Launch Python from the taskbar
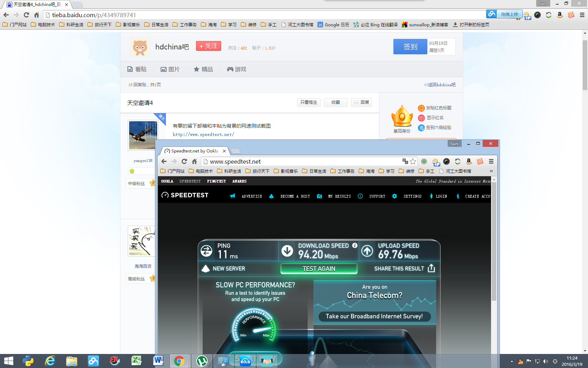The image size is (588, 368). [x=28, y=361]
